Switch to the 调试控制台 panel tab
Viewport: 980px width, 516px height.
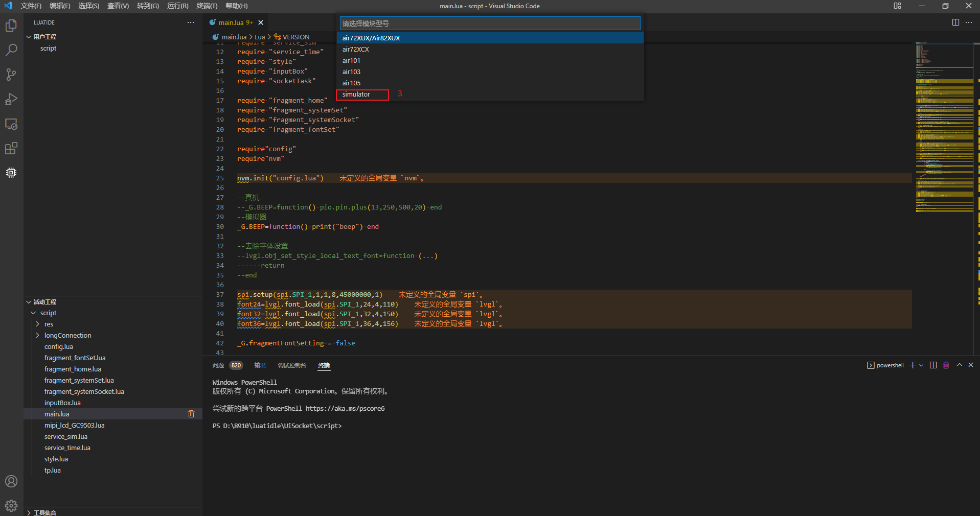(x=292, y=365)
